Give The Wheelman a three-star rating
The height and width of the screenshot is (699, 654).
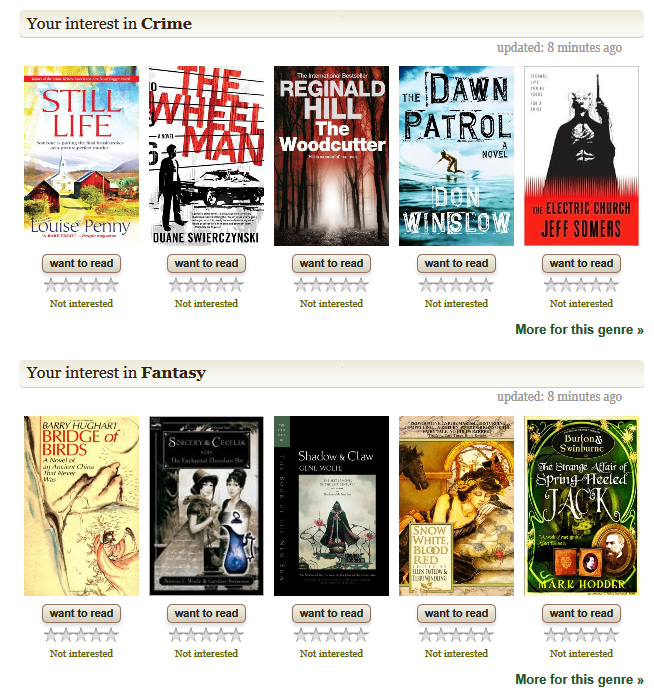coord(206,285)
